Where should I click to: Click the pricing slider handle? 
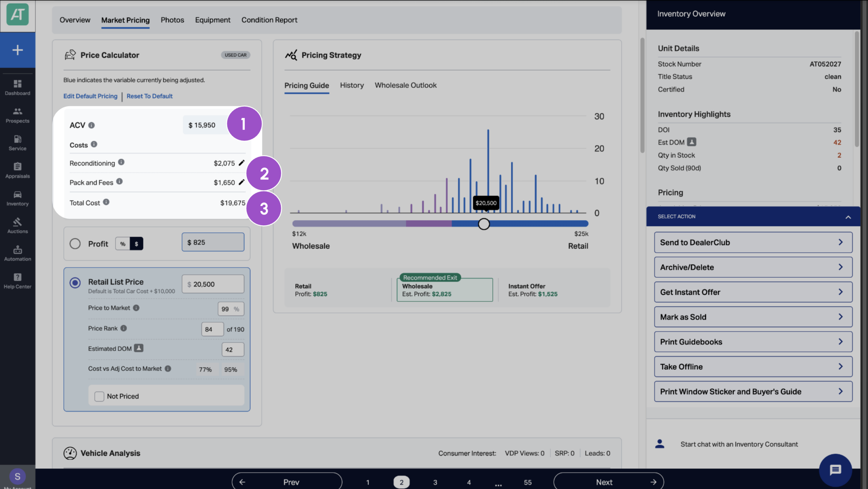(x=484, y=224)
